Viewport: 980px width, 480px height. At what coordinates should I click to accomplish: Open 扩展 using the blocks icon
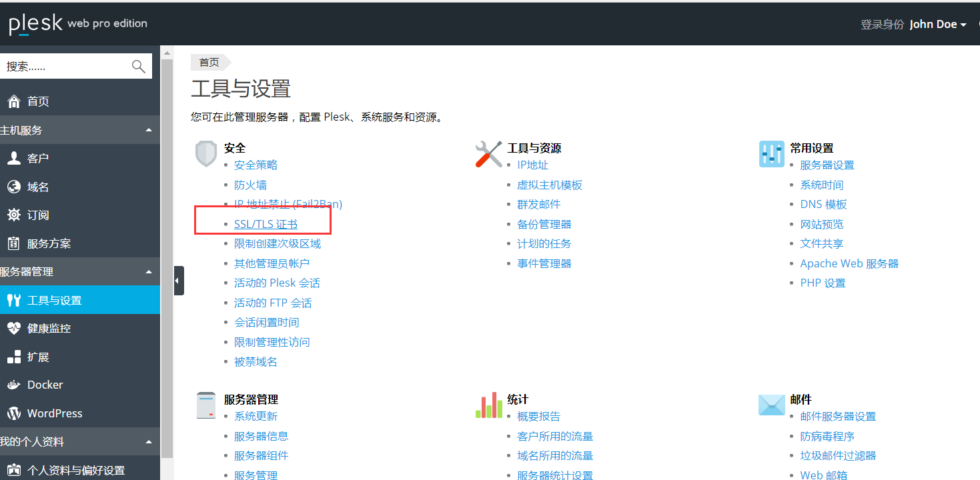[13, 357]
